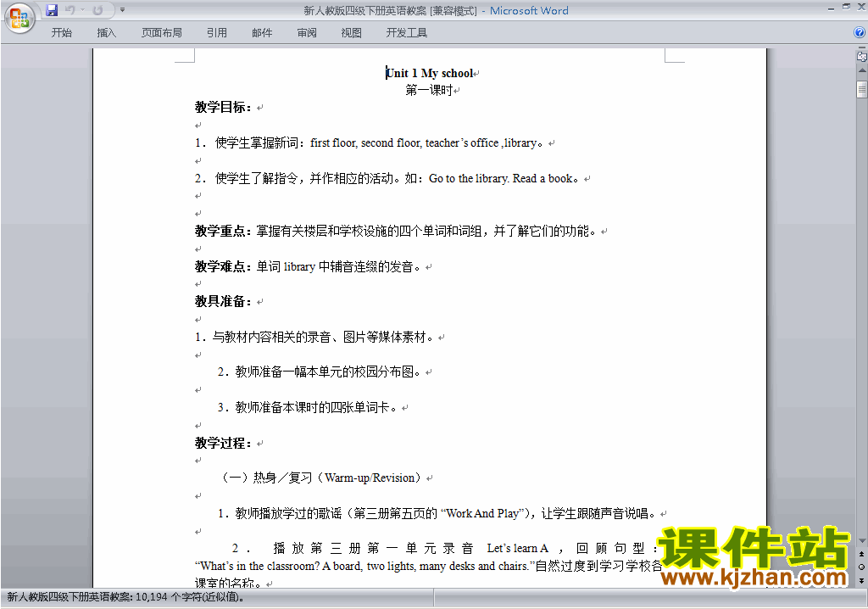The height and width of the screenshot is (609, 868).
Task: Click line mentioning 'Work And Play'
Action: click(437, 513)
